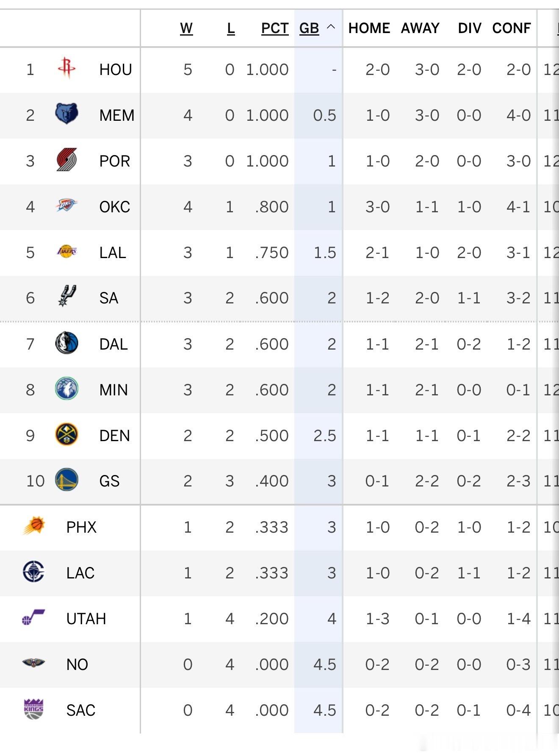Image resolution: width=559 pixels, height=756 pixels.
Task: Click the Denver Nuggets logo
Action: [x=66, y=434]
